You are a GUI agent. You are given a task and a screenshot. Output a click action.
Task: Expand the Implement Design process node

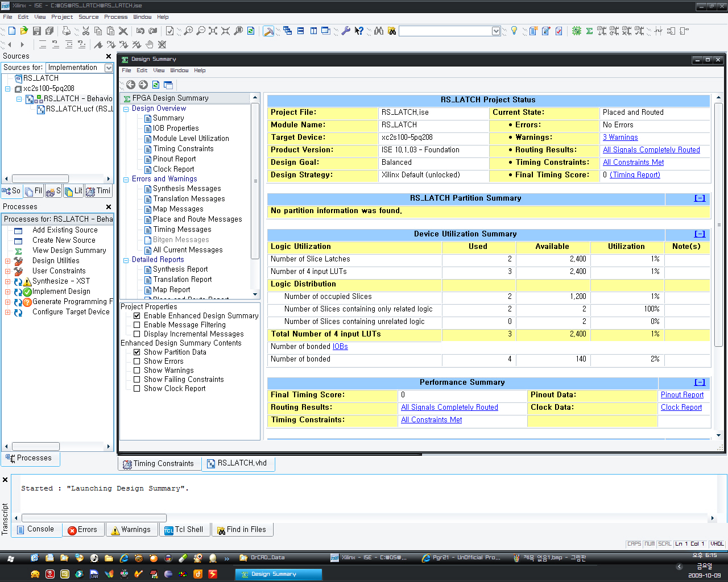point(7,292)
